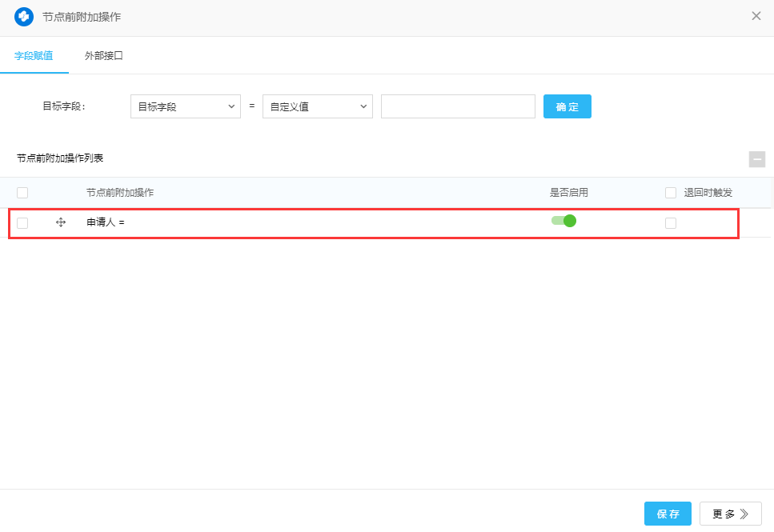Switch to the 字段赋值 tab
Image resolution: width=774 pixels, height=532 pixels.
point(34,56)
